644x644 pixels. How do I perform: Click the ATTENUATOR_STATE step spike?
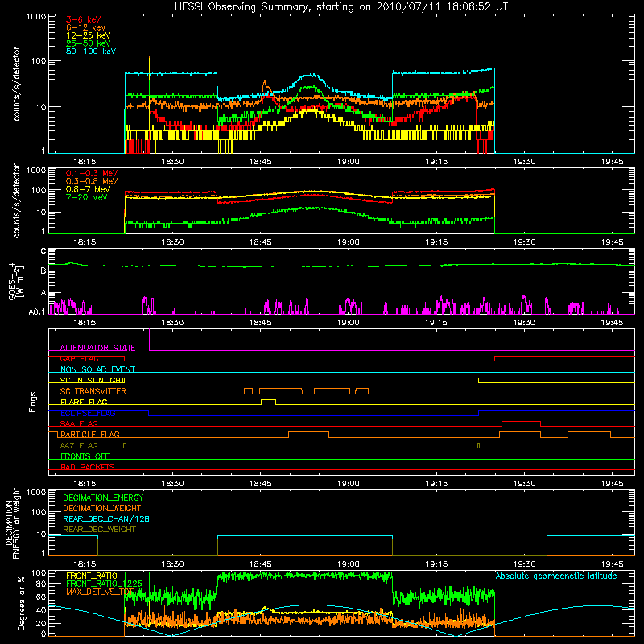(x=149, y=340)
